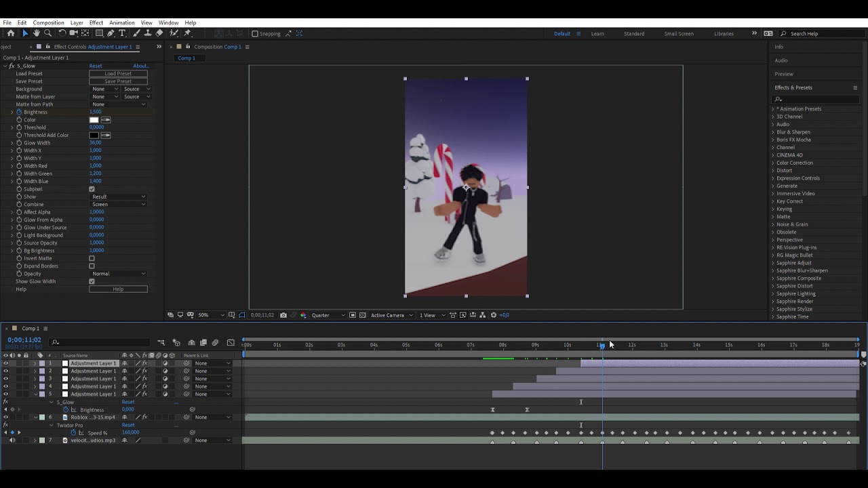Select the Roto Brush tool
The height and width of the screenshot is (488, 868).
[x=174, y=33]
